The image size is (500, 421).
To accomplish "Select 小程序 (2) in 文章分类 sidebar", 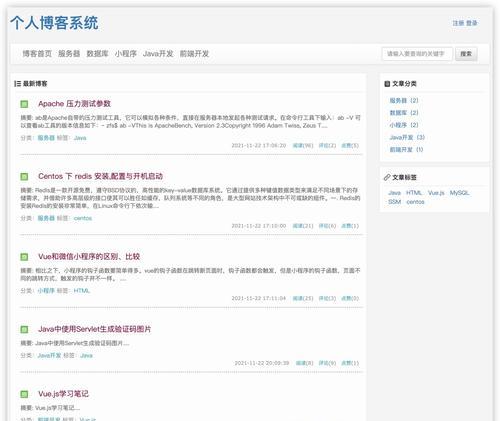I will coord(404,125).
